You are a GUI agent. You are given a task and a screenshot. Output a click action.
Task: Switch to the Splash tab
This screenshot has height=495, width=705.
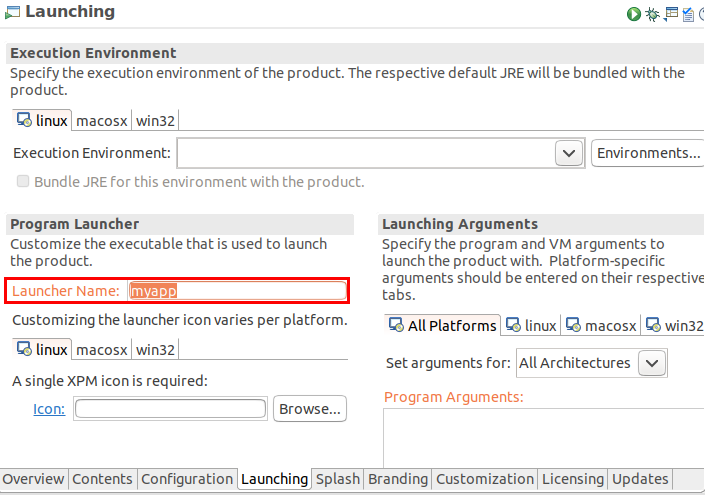pos(338,479)
